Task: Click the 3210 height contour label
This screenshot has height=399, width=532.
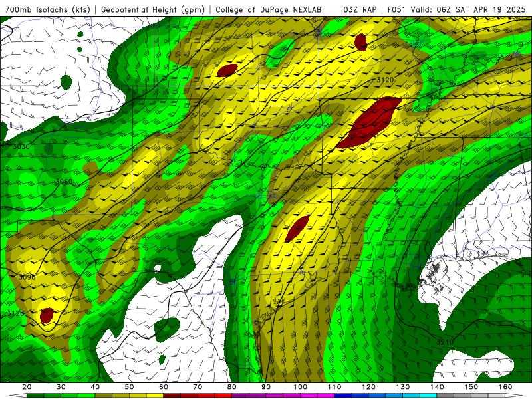Action: click(445, 342)
